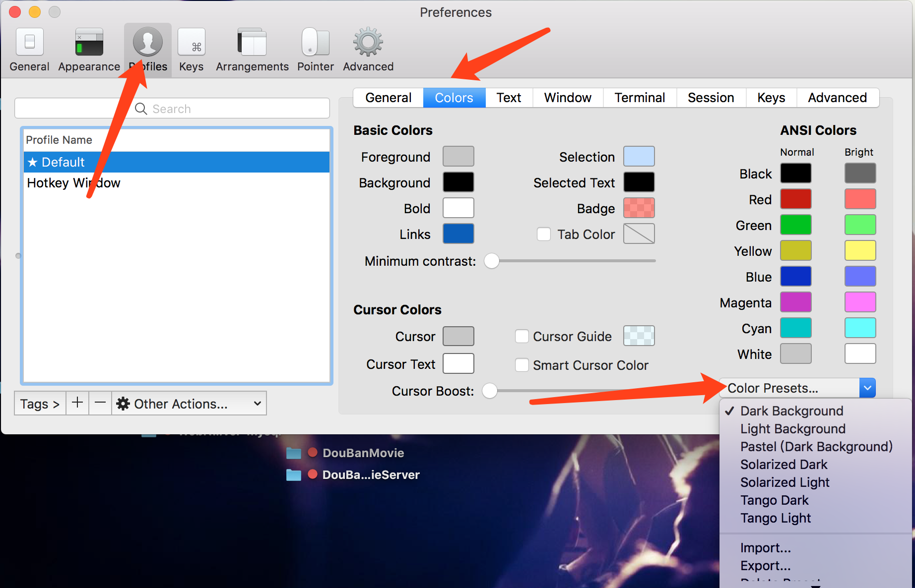
Task: Enable the Smart Cursor Color checkbox
Action: (522, 365)
